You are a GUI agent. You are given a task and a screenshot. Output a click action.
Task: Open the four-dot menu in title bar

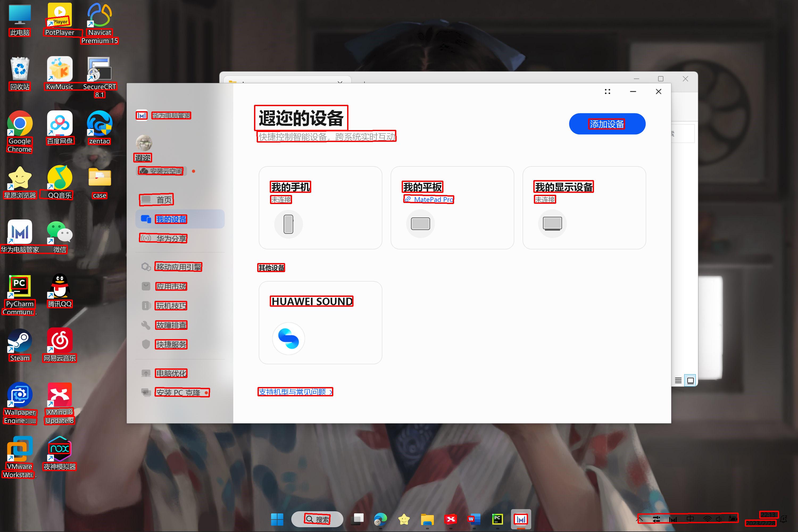[607, 92]
